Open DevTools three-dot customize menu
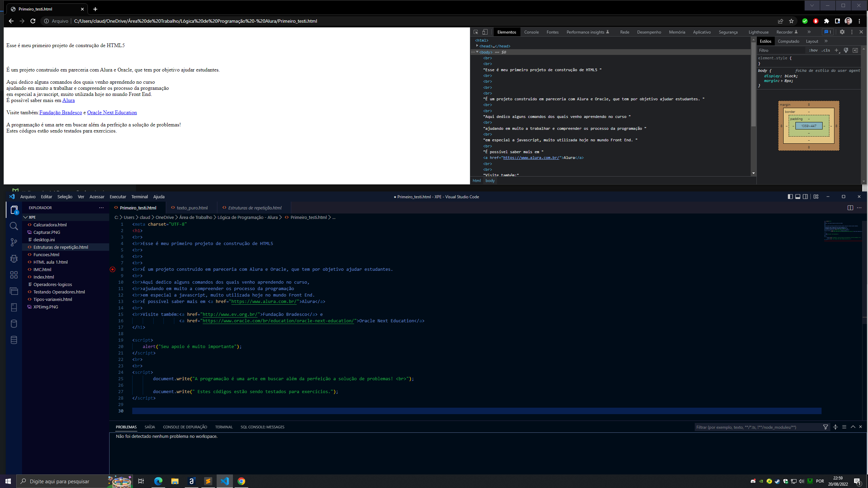Viewport: 868px width, 488px height. point(852,32)
